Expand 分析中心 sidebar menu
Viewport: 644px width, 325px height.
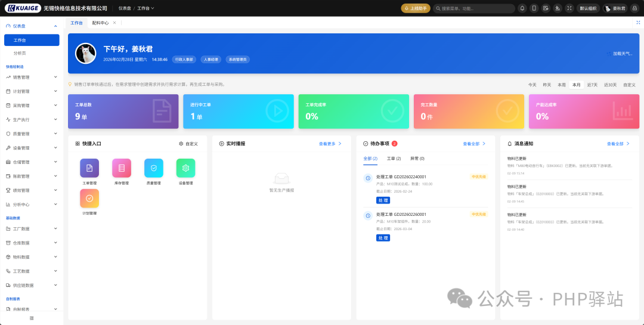[32, 205]
